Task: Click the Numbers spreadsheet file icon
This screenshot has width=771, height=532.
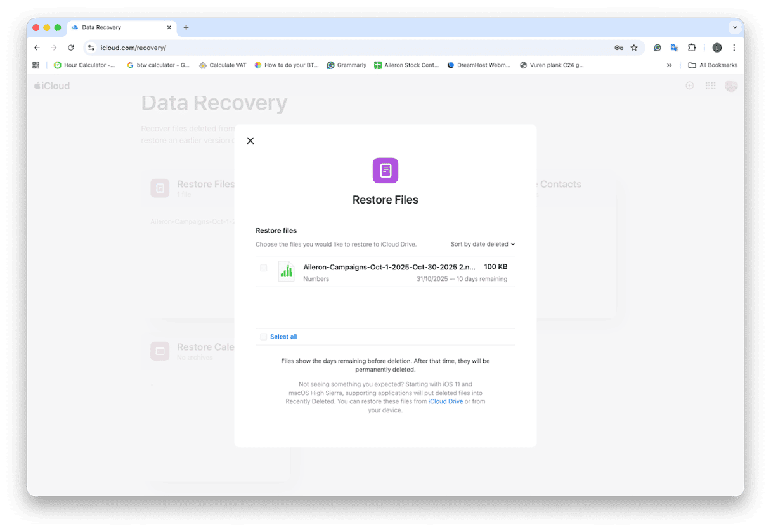Action: [x=286, y=271]
